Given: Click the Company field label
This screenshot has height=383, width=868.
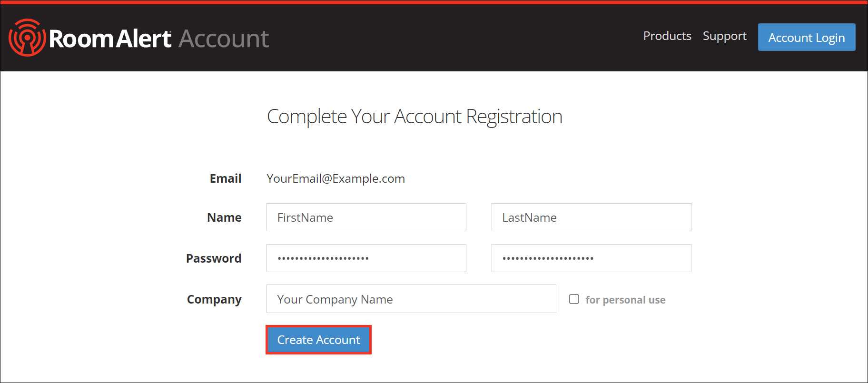Looking at the screenshot, I should pos(214,299).
